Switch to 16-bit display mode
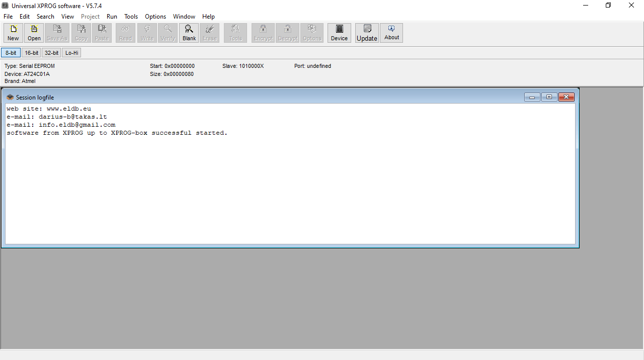The width and height of the screenshot is (644, 360). tap(31, 53)
